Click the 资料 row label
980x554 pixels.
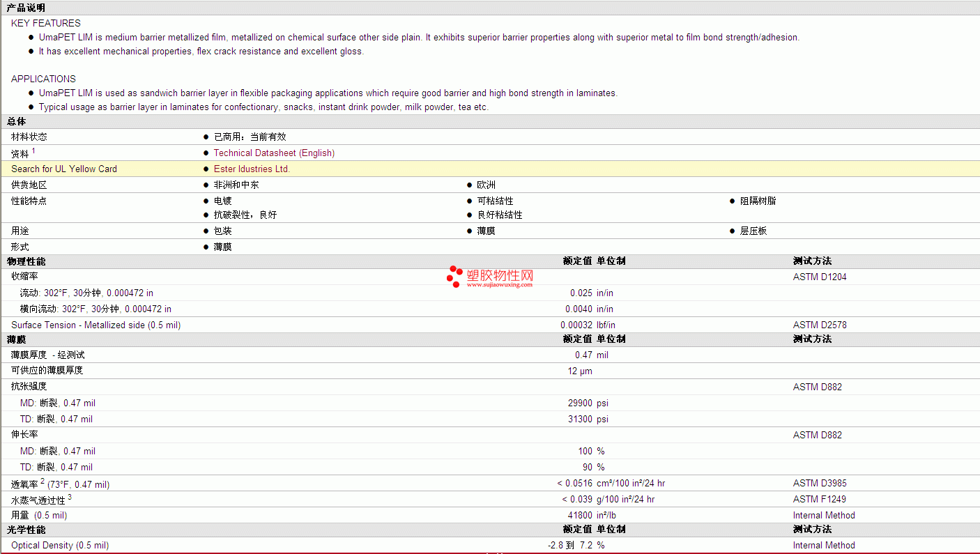point(20,154)
